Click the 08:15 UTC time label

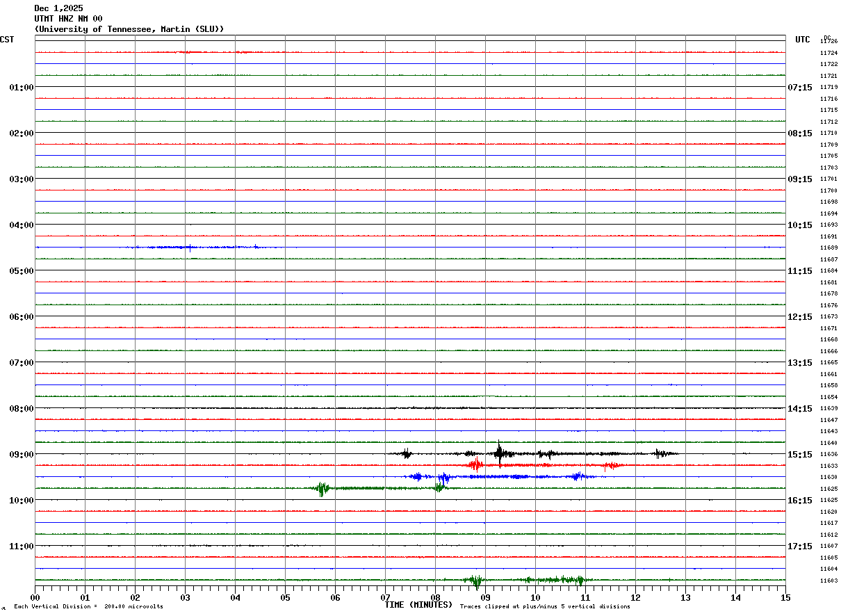pyautogui.click(x=800, y=133)
